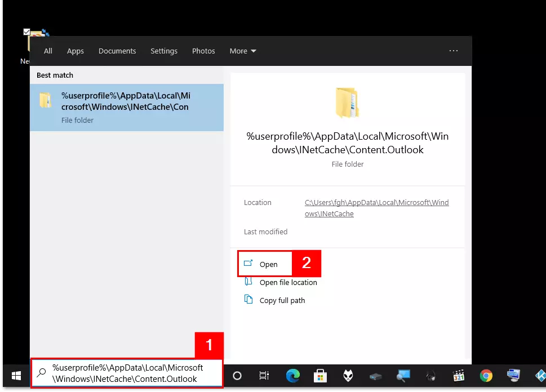Click the INetCache location link
This screenshot has height=392, width=546.
(x=376, y=208)
